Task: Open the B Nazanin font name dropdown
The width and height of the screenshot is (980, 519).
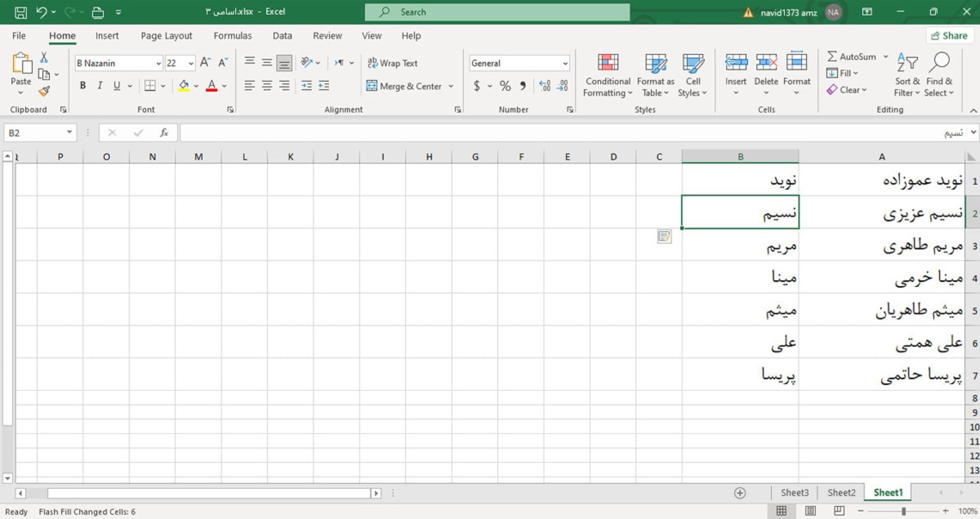Action: coord(158,63)
